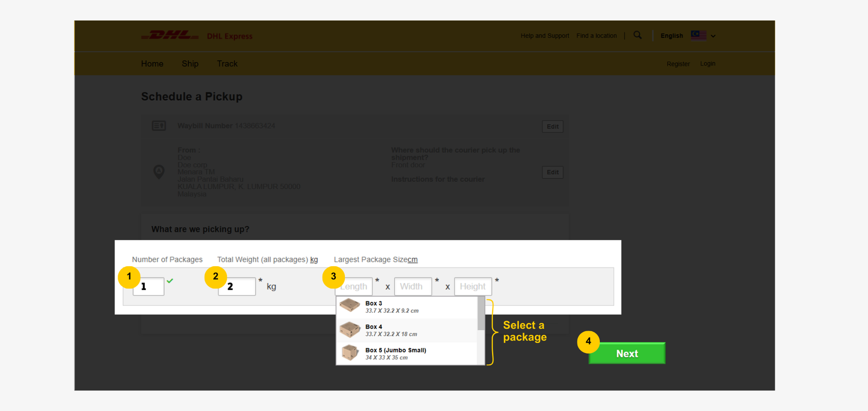Image resolution: width=868 pixels, height=411 pixels.
Task: Click the waybill card icon
Action: tap(159, 126)
